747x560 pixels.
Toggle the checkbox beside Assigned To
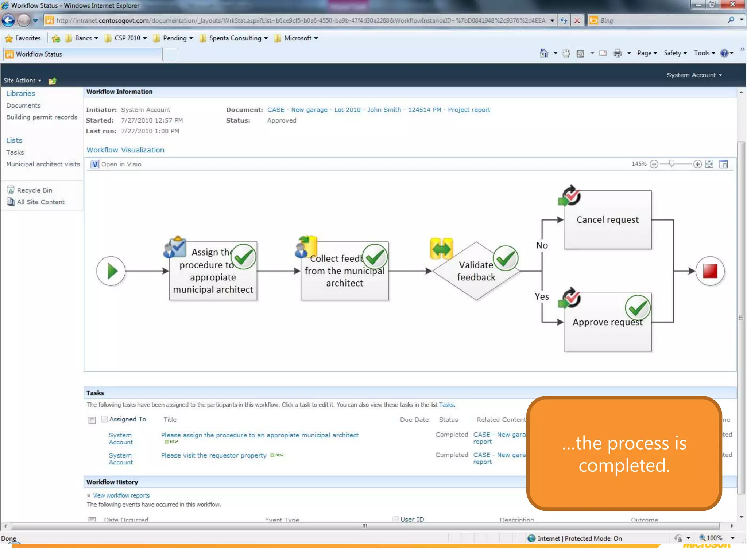(105, 419)
